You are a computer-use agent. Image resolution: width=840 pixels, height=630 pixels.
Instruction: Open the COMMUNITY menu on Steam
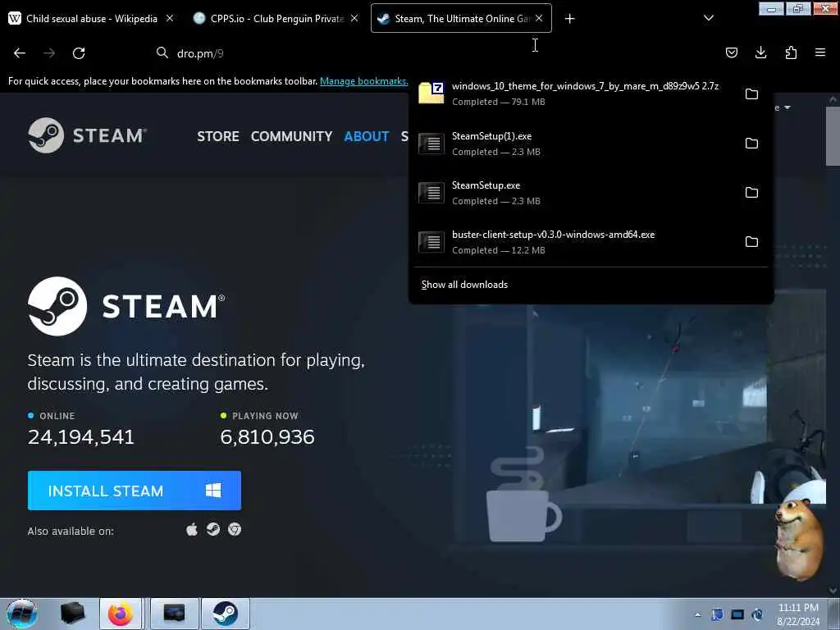click(x=291, y=136)
